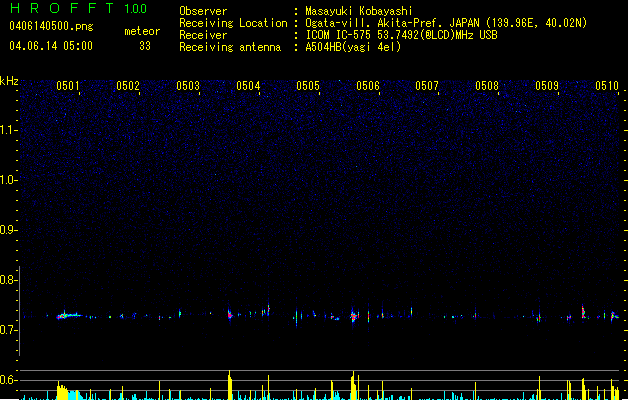Screen dimensions: 629x400
Task: Click the Receiving Location label
Action: point(233,23)
